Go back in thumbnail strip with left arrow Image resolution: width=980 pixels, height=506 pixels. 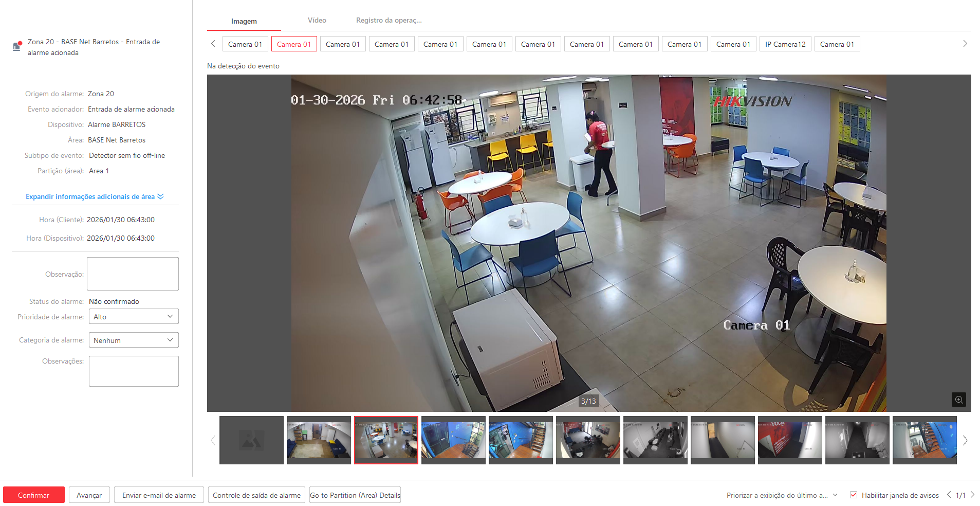tap(213, 440)
